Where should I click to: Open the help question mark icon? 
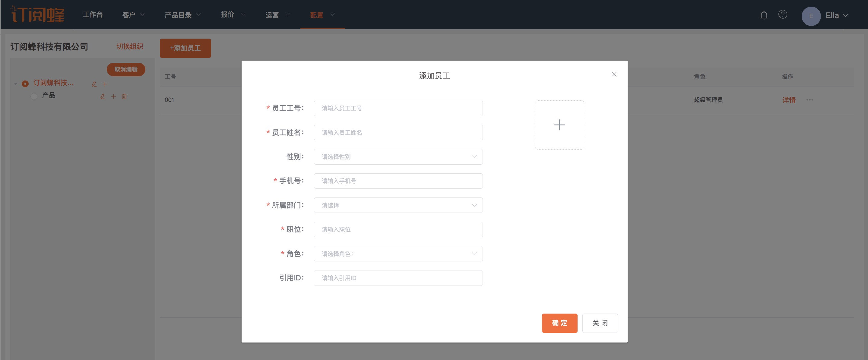coord(782,14)
